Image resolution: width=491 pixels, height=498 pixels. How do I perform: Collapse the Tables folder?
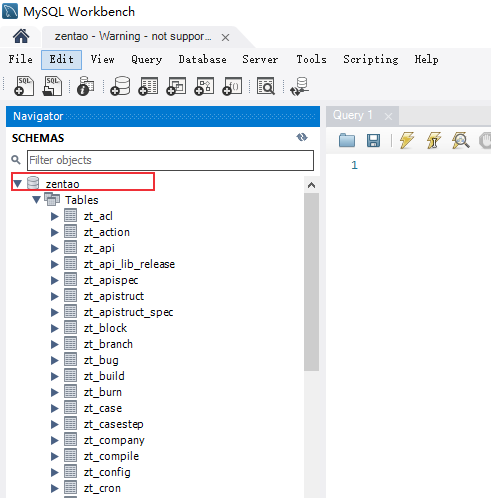pyautogui.click(x=36, y=199)
